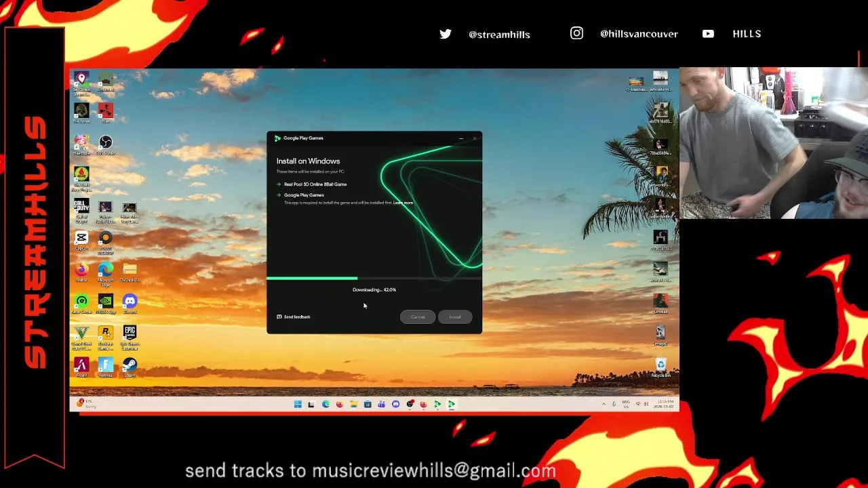Open The Forest desktop shortcut
Image resolution: width=868 pixels, height=488 pixels.
point(81,113)
